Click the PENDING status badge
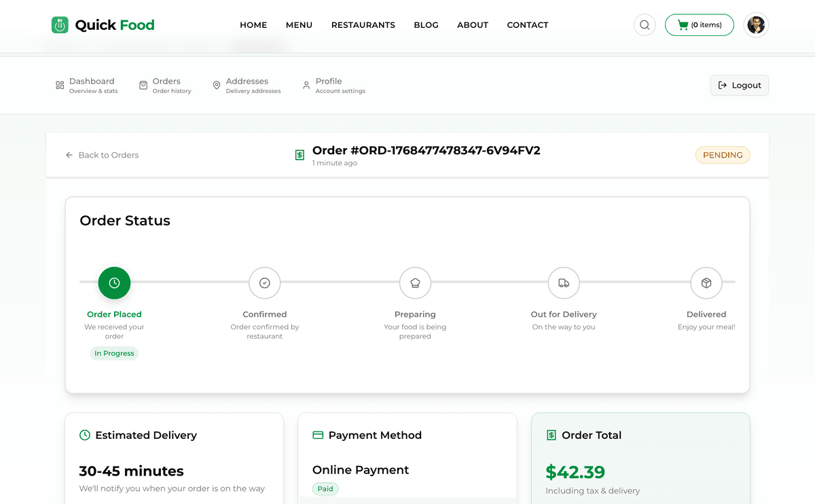 [723, 155]
